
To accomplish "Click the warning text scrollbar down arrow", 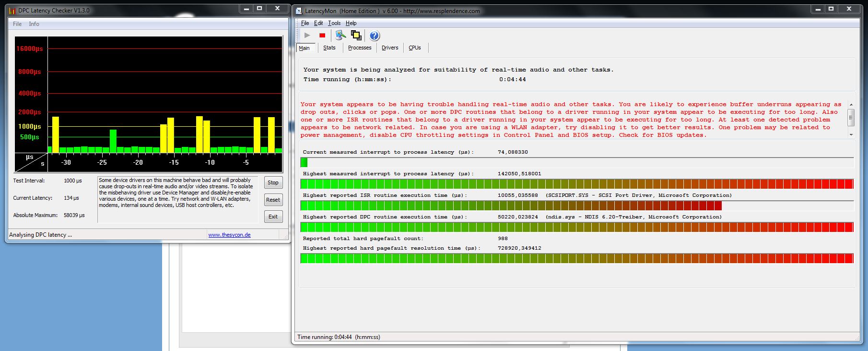I will (x=851, y=135).
